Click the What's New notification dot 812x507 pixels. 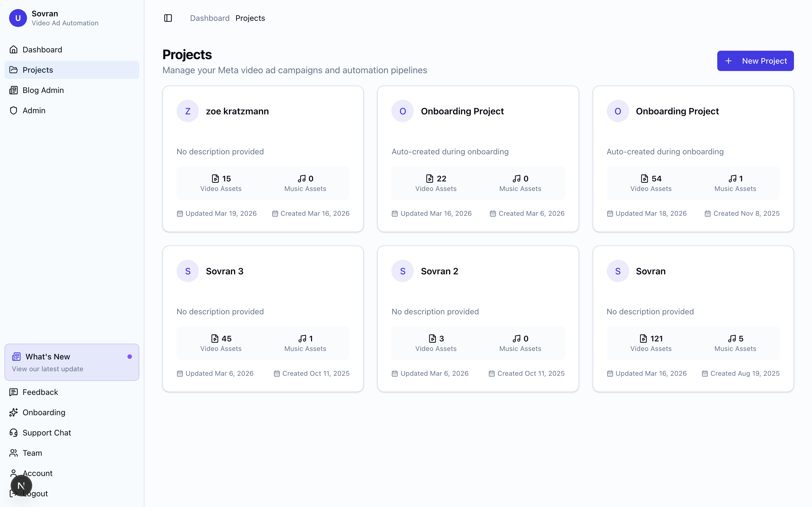coord(130,356)
